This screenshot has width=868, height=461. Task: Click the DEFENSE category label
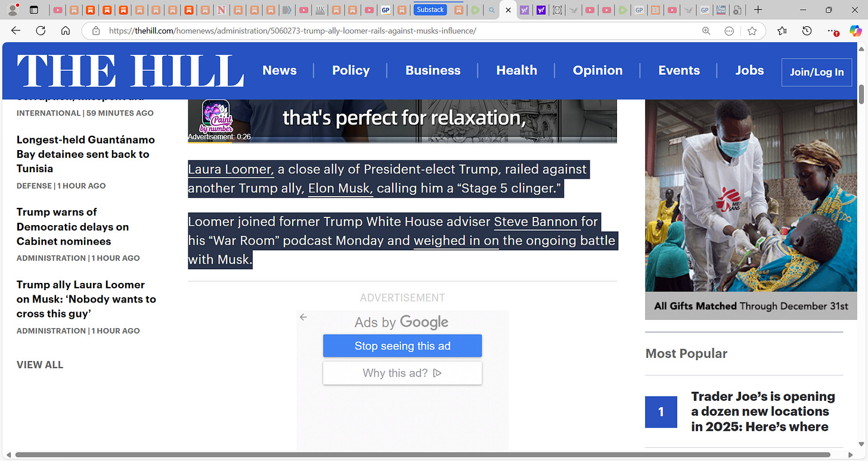click(34, 186)
